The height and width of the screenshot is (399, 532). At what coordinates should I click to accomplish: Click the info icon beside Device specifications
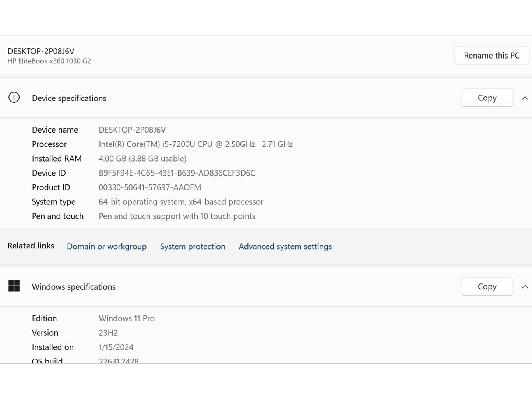click(x=14, y=98)
